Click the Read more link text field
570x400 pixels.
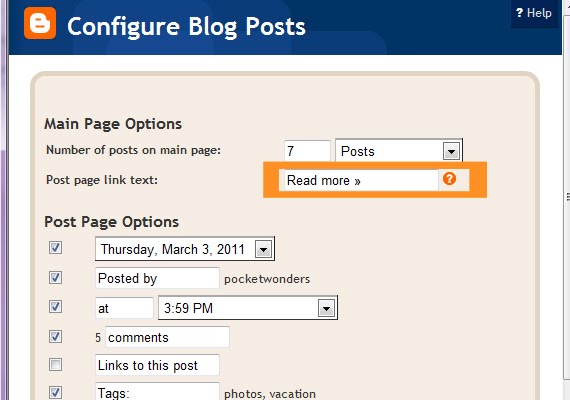[x=358, y=180]
